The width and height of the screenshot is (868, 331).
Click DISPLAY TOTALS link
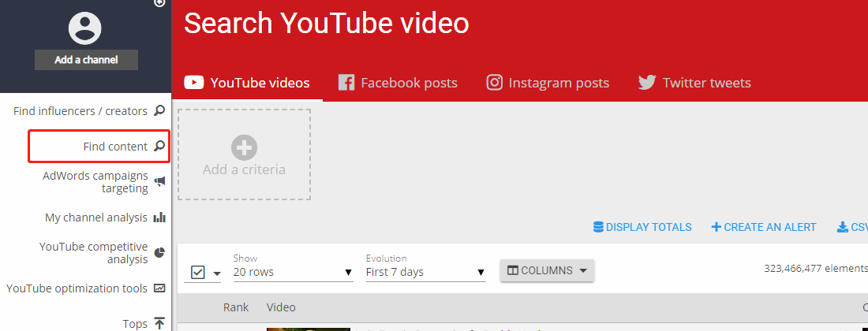point(642,227)
